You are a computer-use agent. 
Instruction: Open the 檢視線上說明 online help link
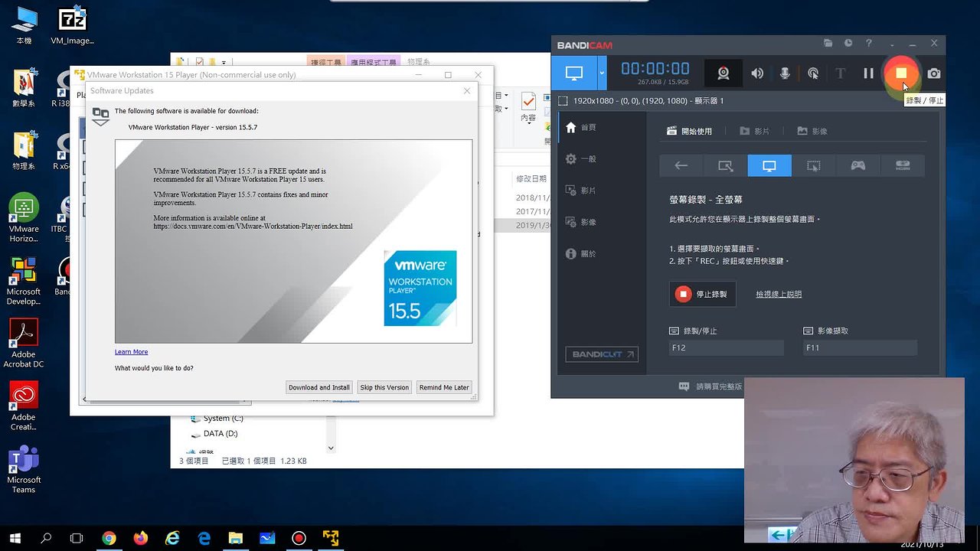click(779, 295)
